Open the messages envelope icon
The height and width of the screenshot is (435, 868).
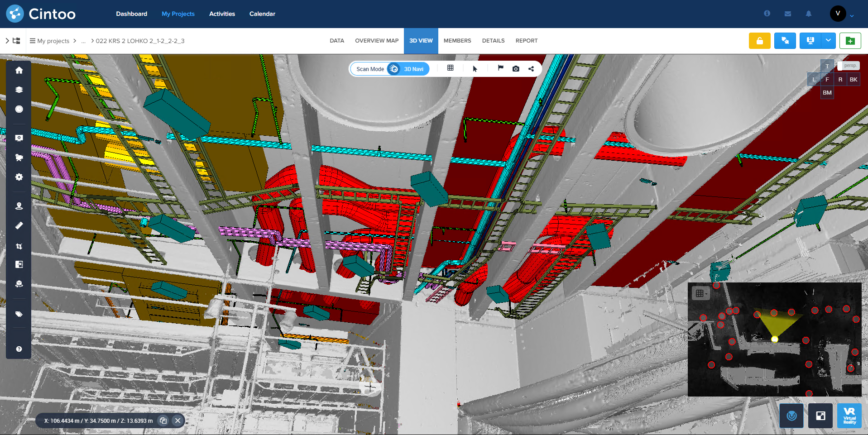tap(788, 14)
